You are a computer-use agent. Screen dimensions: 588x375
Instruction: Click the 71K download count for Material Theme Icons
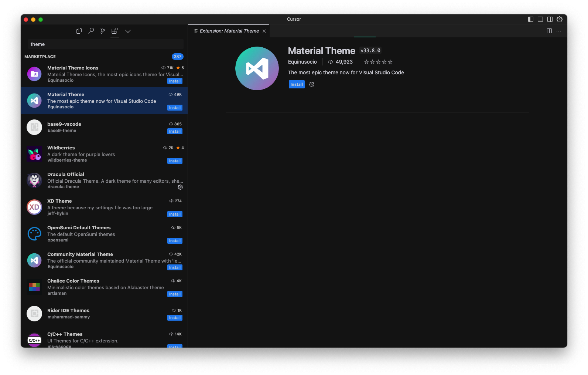168,68
